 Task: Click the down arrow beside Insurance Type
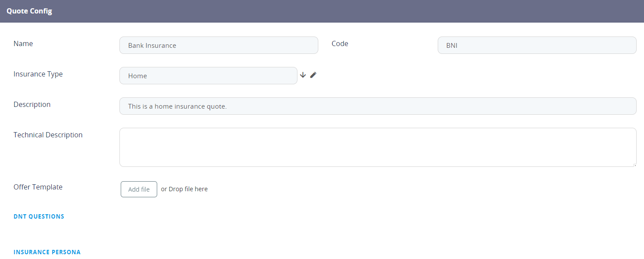[303, 75]
